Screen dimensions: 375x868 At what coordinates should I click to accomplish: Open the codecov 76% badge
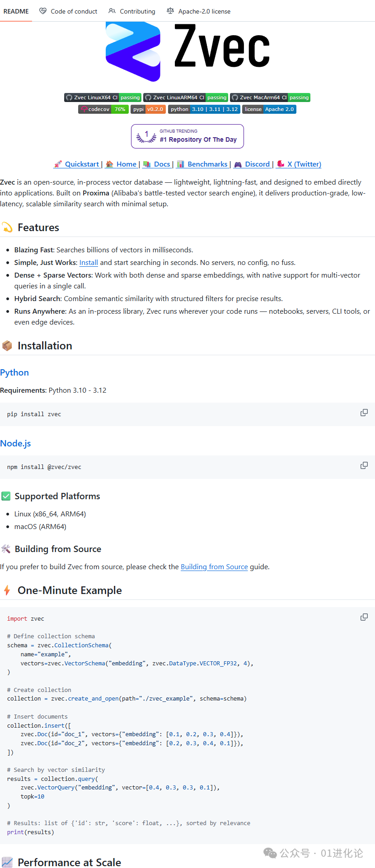[103, 109]
